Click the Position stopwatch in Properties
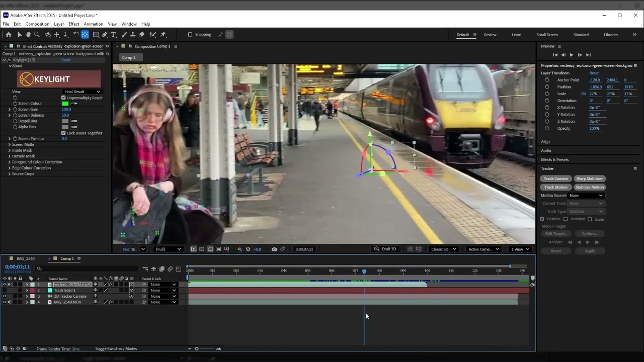Screen dimensions: 644x362 547,87
